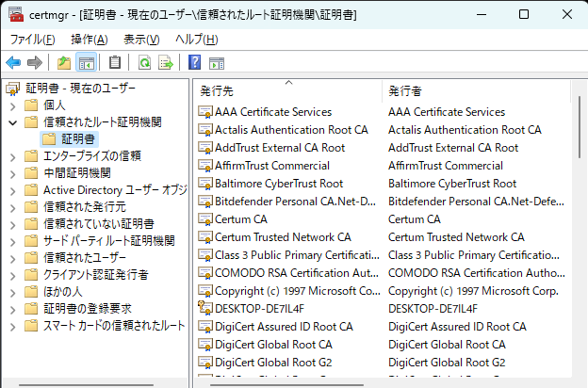Click the horizontal scrollbar of tree pane
The width and height of the screenshot is (588, 388).
87,384
